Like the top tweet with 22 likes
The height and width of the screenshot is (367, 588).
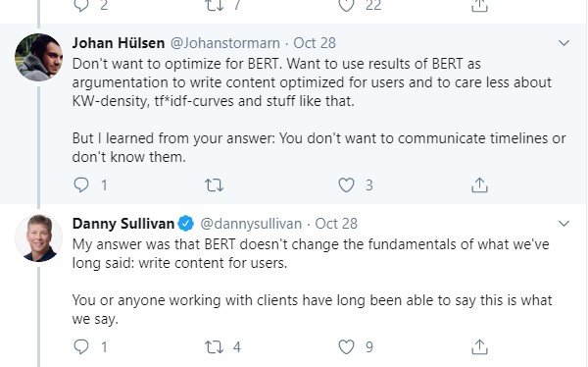click(x=346, y=5)
